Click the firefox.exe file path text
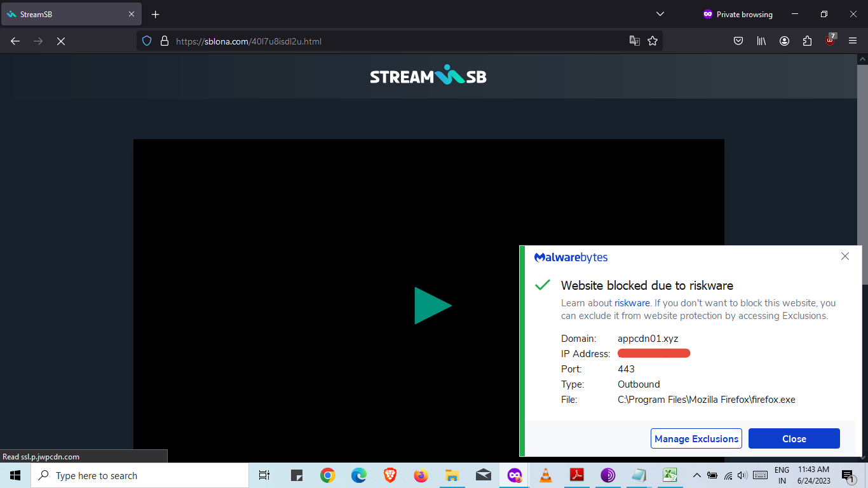The height and width of the screenshot is (488, 868). [707, 400]
